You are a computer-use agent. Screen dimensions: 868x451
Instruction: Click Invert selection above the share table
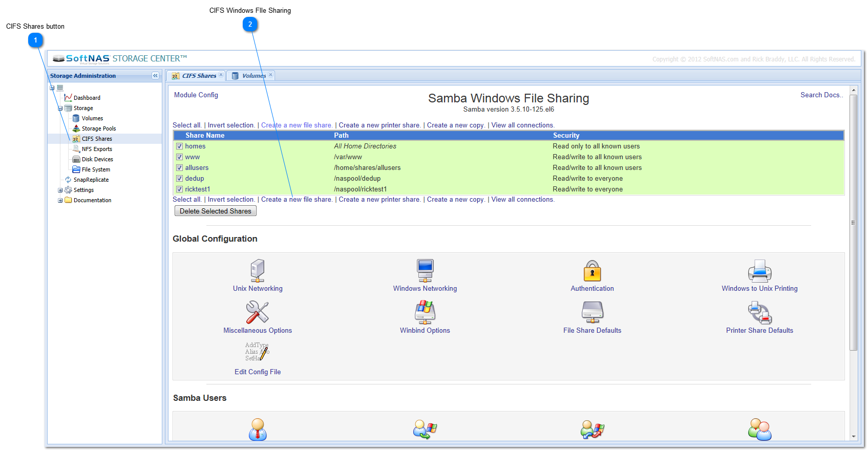(231, 125)
